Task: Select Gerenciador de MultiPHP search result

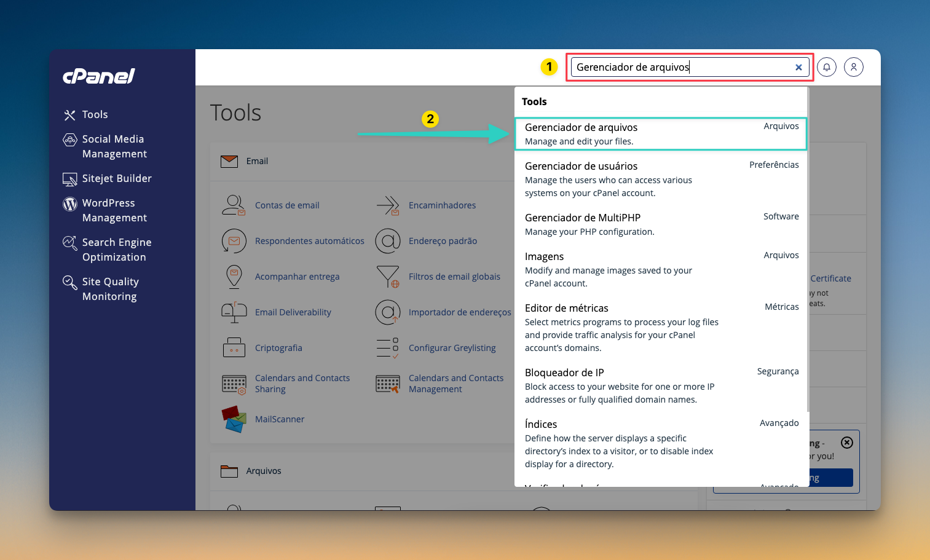Action: (x=660, y=224)
